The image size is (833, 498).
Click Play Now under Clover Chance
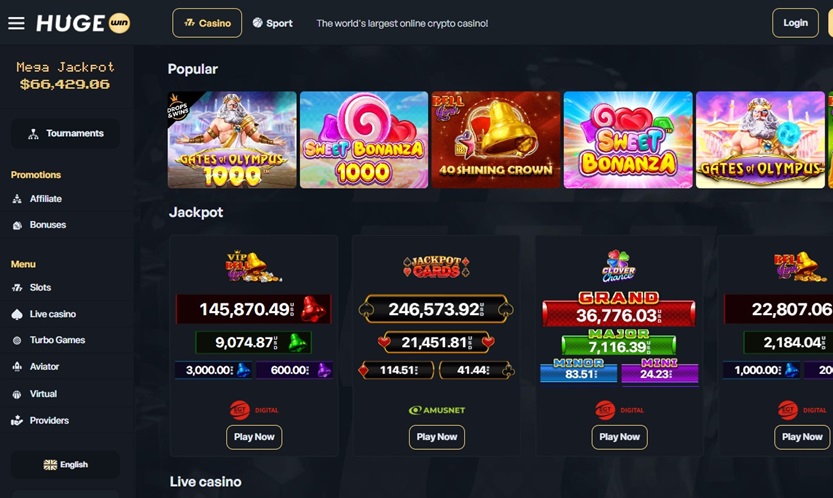tap(619, 437)
